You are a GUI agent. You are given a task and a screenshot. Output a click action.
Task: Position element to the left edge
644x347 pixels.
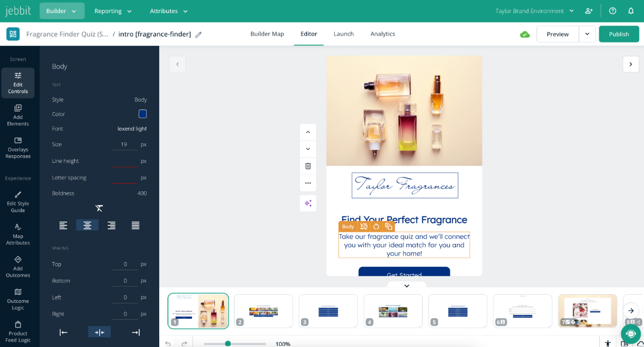tap(63, 332)
